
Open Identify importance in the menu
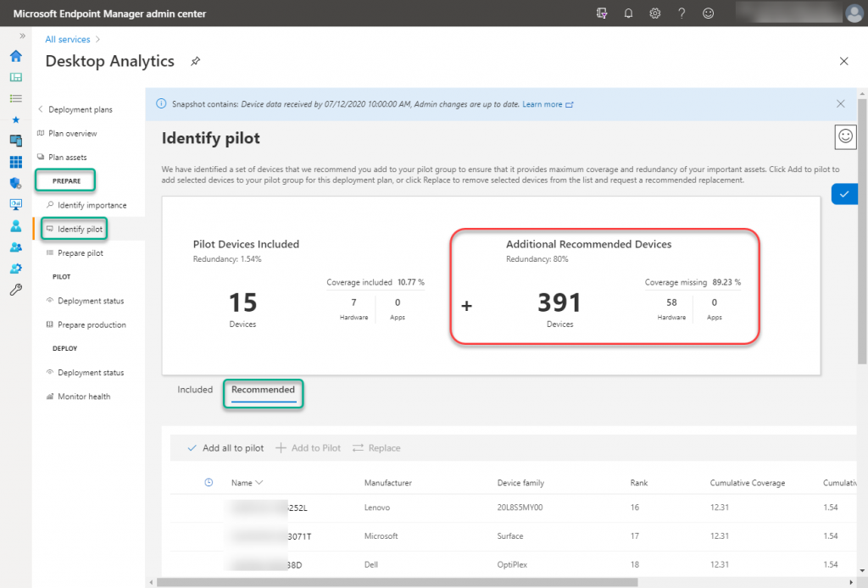coord(92,205)
